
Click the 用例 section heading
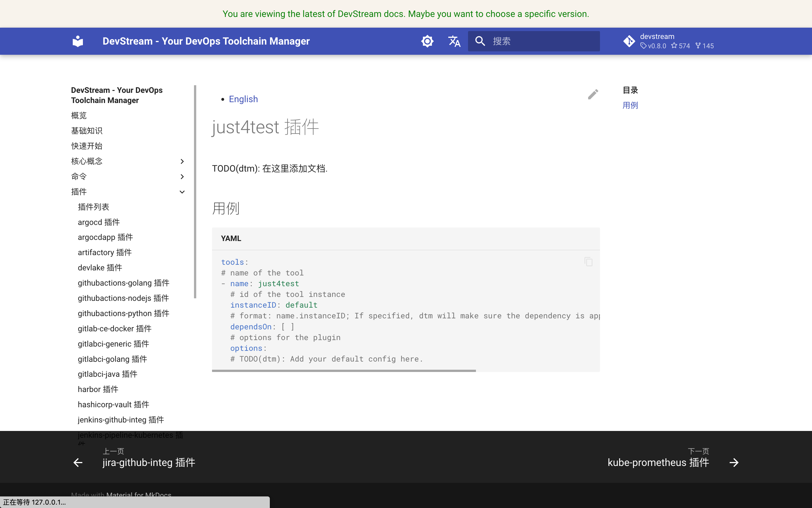point(226,208)
